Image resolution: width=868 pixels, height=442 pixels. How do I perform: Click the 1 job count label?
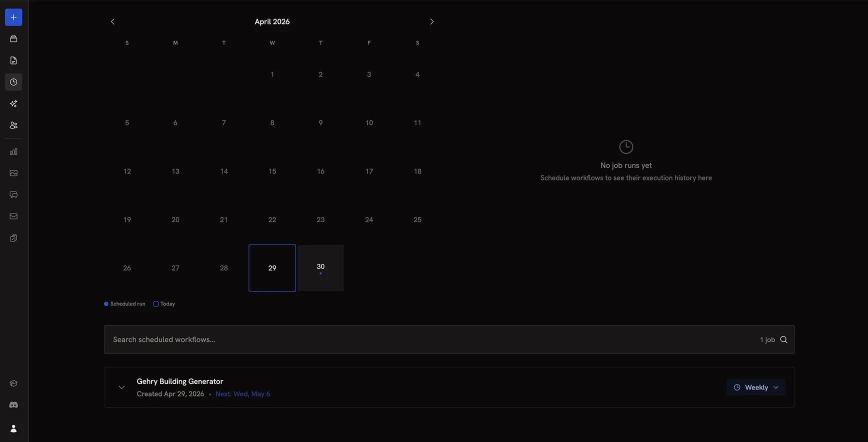pyautogui.click(x=767, y=339)
